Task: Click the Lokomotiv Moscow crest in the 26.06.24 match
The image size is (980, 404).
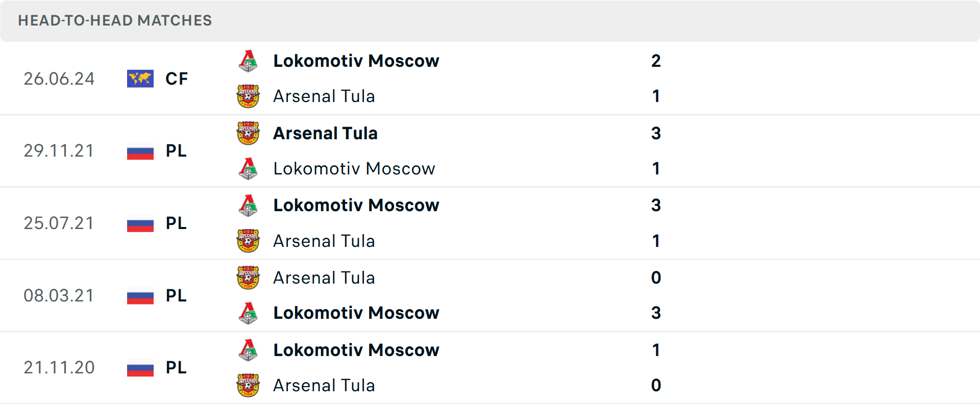Action: point(249,61)
